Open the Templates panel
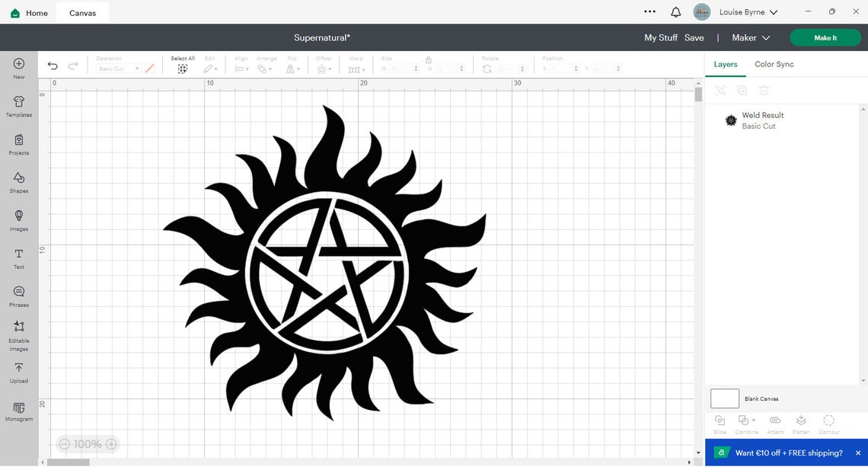 pos(18,107)
